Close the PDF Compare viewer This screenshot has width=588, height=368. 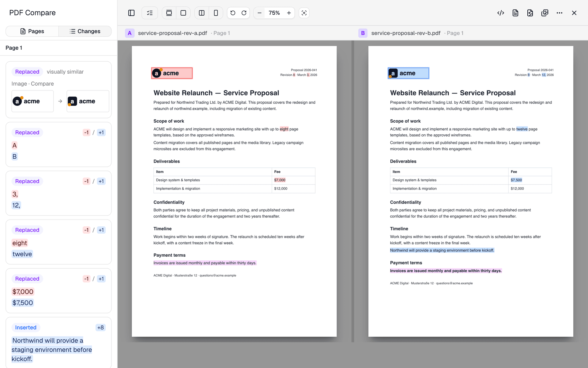tap(574, 13)
